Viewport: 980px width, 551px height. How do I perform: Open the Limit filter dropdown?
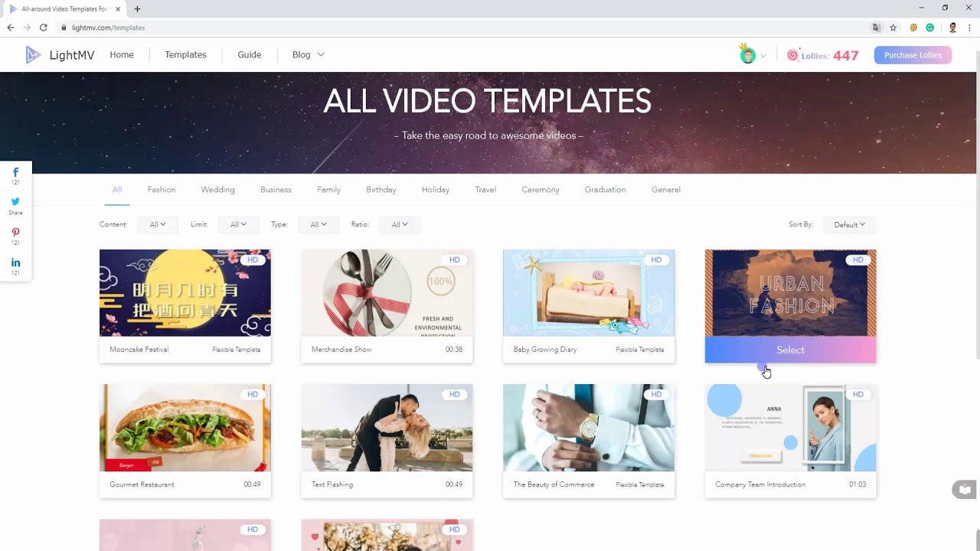coord(238,224)
